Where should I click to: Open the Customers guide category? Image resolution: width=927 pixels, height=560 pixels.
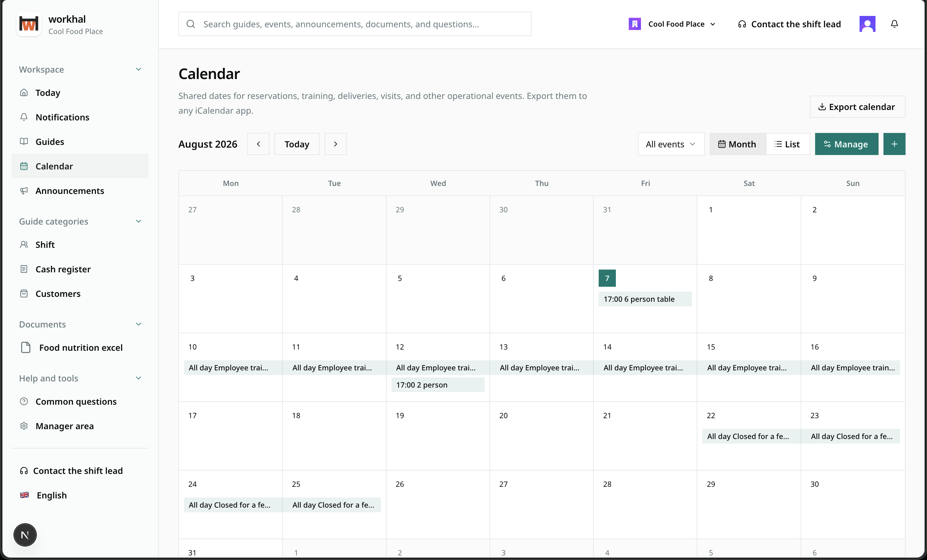(80, 293)
